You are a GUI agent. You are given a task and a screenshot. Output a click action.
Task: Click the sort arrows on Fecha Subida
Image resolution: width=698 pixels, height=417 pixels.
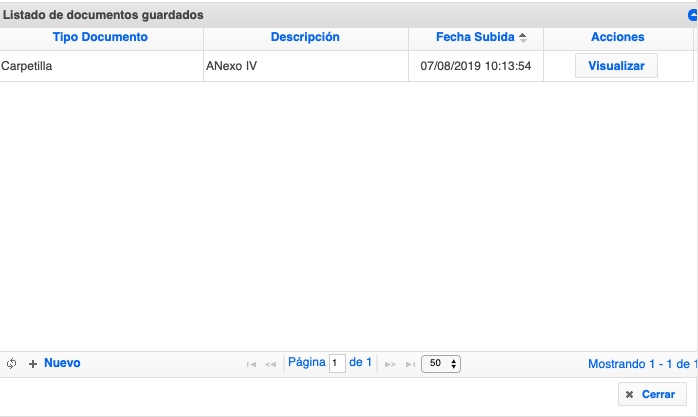click(x=523, y=38)
